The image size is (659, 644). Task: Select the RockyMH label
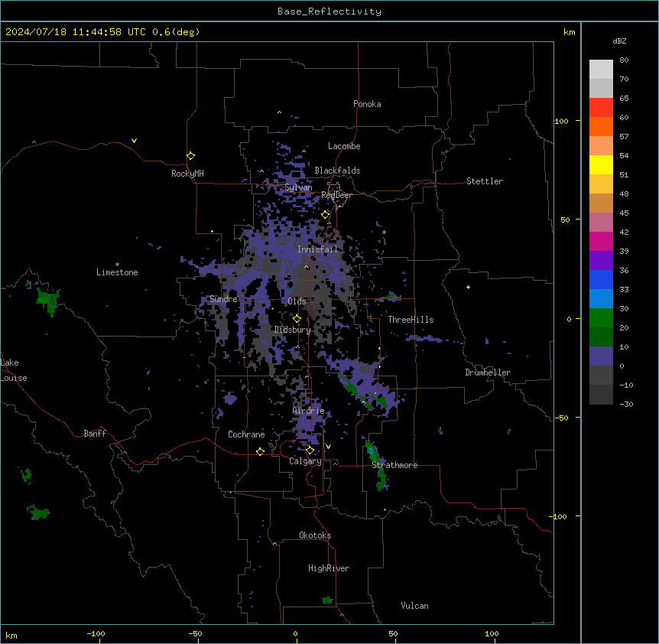coord(187,174)
